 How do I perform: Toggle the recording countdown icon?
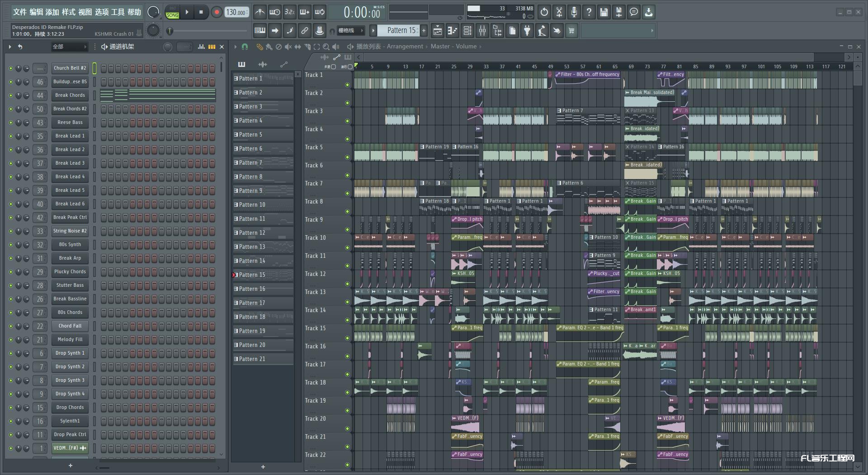coord(290,12)
